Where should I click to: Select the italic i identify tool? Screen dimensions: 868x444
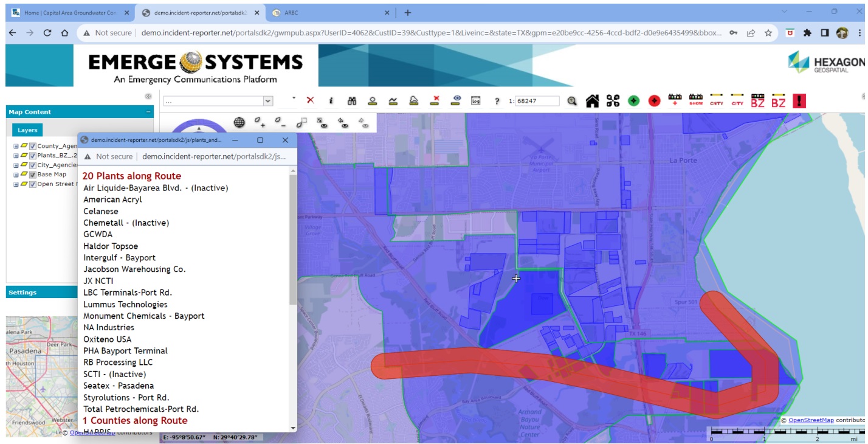point(331,101)
